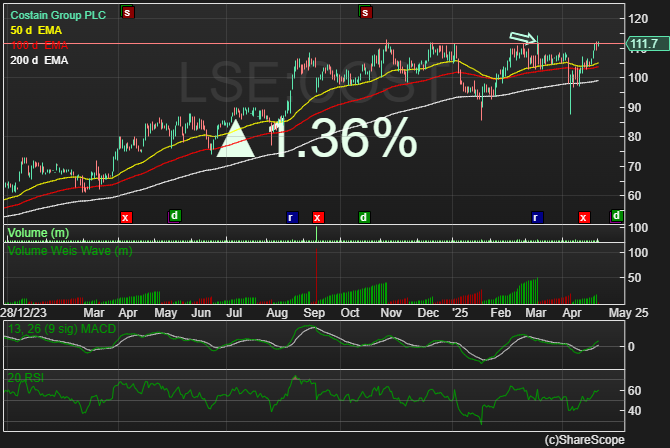Image resolution: width=670 pixels, height=448 pixels.
Task: Click the 90 price axis value
Action: pos(635,108)
